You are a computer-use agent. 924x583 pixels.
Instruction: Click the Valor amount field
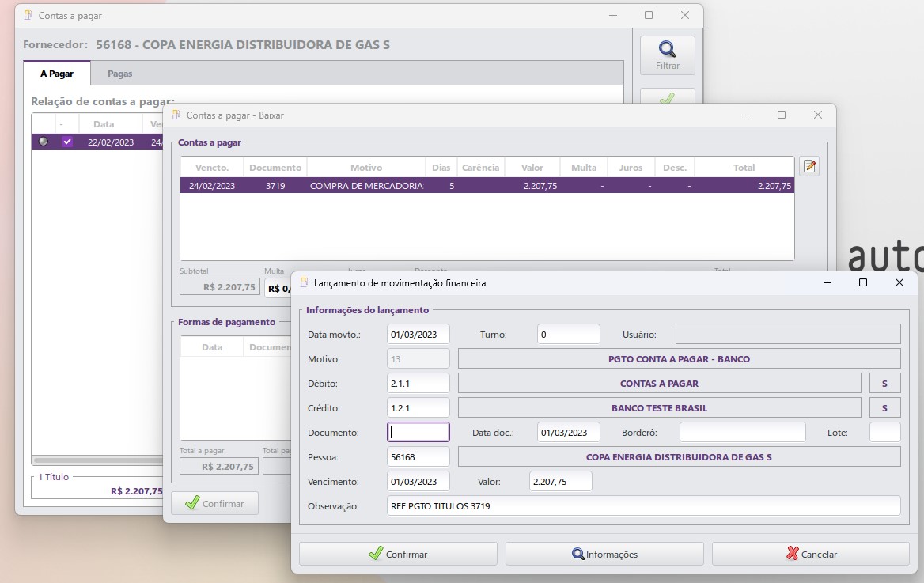tap(560, 481)
